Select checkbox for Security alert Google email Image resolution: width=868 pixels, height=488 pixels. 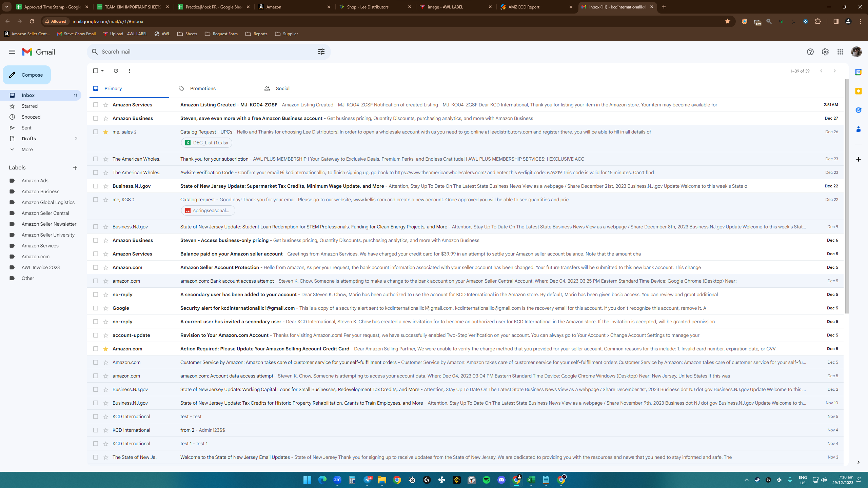(96, 308)
